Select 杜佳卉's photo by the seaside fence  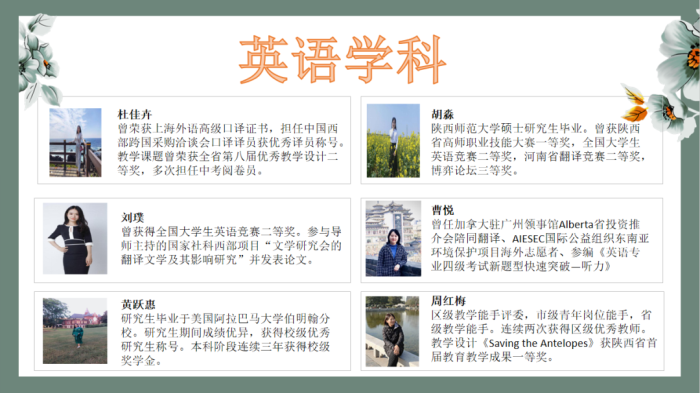(x=75, y=142)
